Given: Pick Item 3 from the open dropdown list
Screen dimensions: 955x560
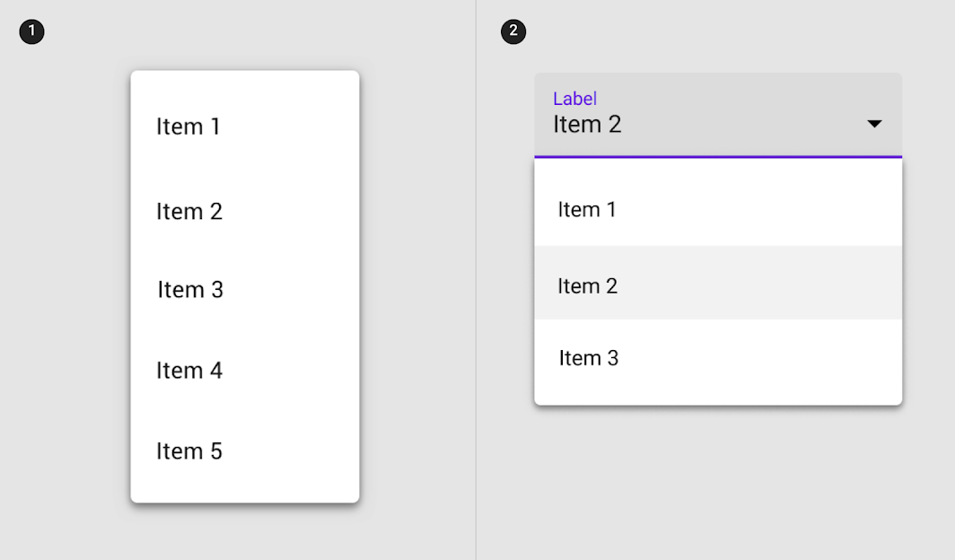Looking at the screenshot, I should [x=589, y=358].
